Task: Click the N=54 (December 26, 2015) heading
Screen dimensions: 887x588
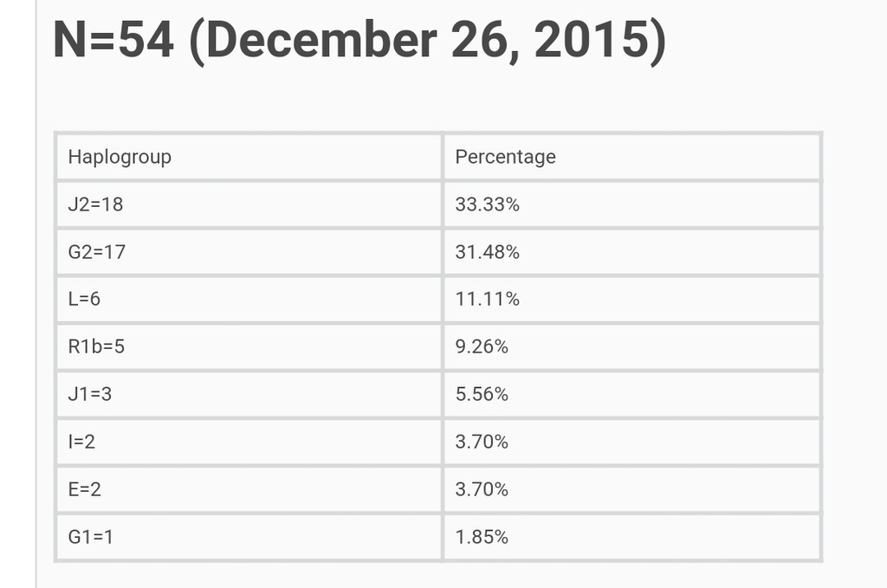Action: point(359,41)
